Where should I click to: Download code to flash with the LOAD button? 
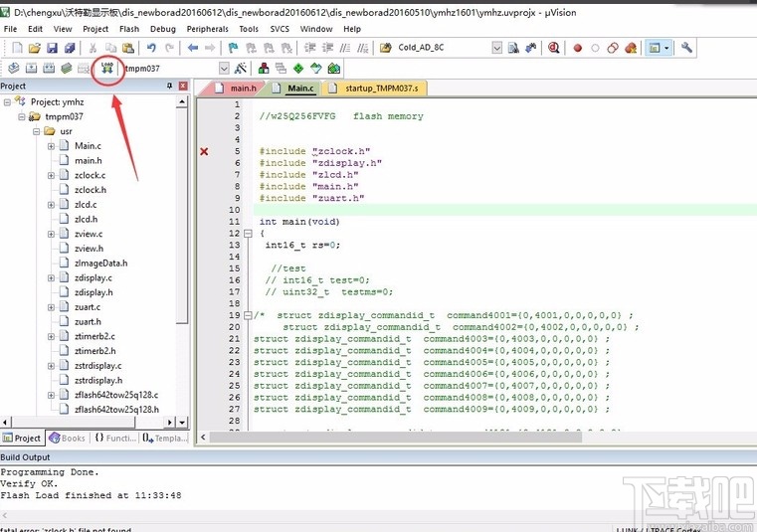coord(106,68)
